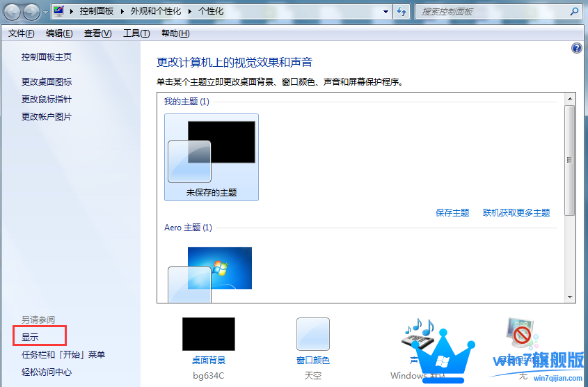Screen dimensions: 588x387
Task: Click the Back navigation arrow button
Action: click(x=12, y=12)
